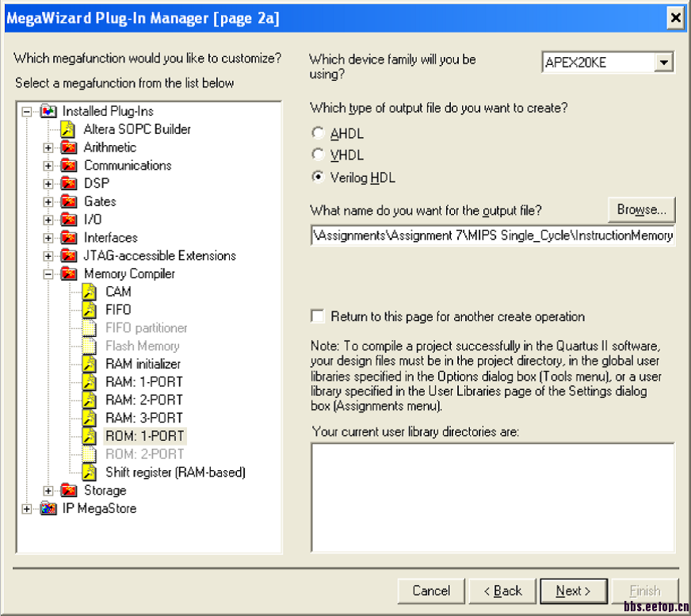Collapse the Installed Plug-Ins tree node
The width and height of the screenshot is (691, 616).
27,112
